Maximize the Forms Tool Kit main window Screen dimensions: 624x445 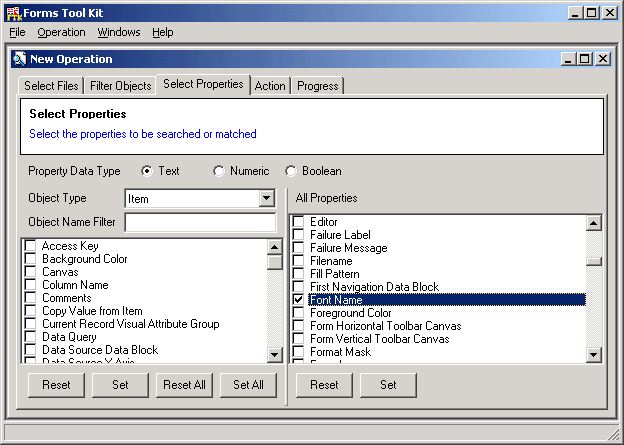[x=591, y=13]
